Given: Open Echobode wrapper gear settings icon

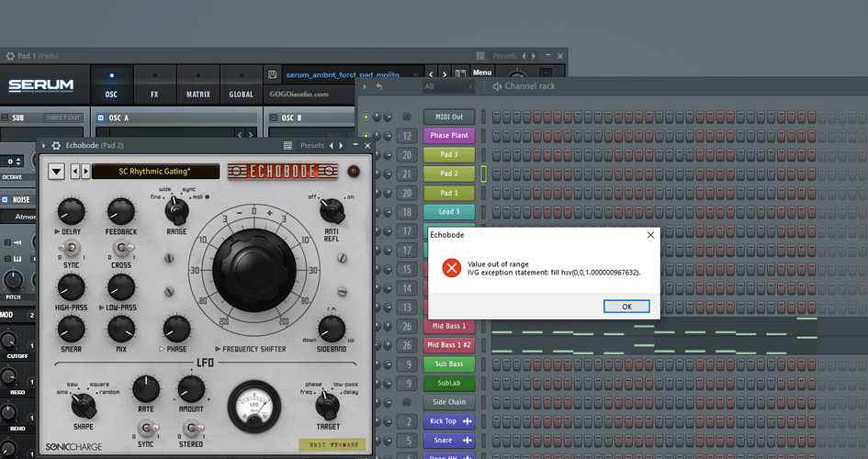Looking at the screenshot, I should 56,145.
